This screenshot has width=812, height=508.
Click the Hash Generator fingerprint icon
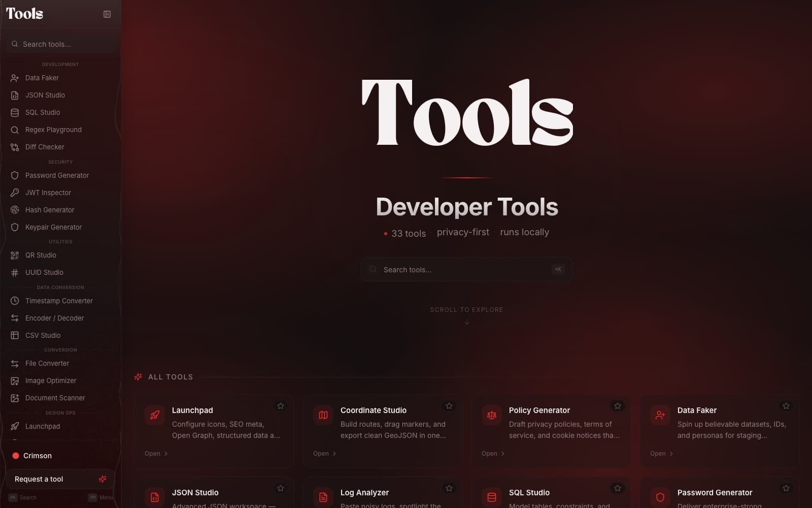[x=15, y=210]
